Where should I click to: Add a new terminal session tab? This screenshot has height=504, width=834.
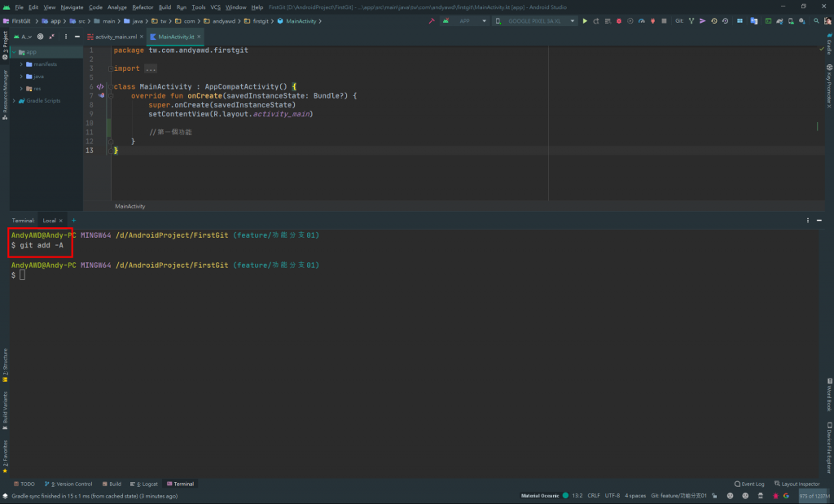(73, 221)
